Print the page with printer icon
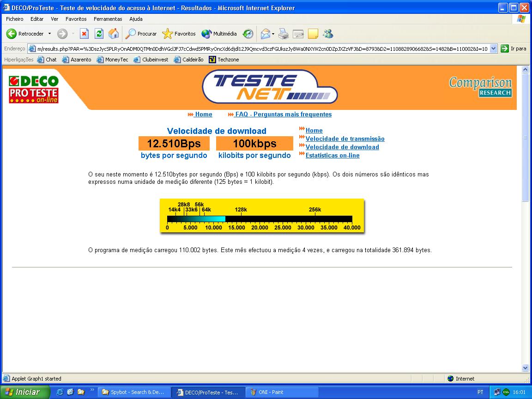The image size is (532, 399). (x=284, y=34)
